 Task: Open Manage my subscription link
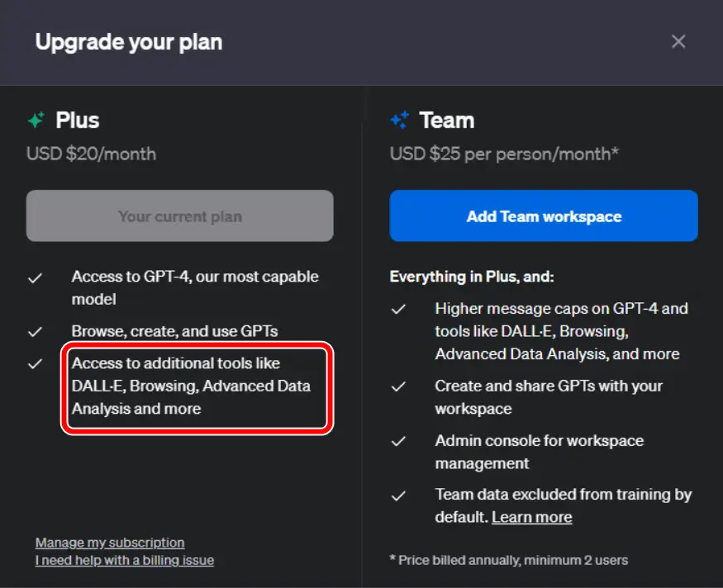[110, 543]
